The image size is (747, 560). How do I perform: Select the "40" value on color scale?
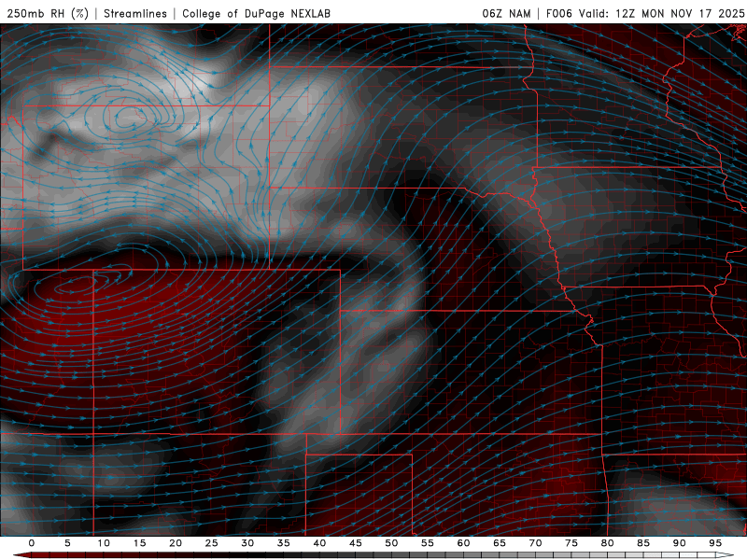click(319, 543)
